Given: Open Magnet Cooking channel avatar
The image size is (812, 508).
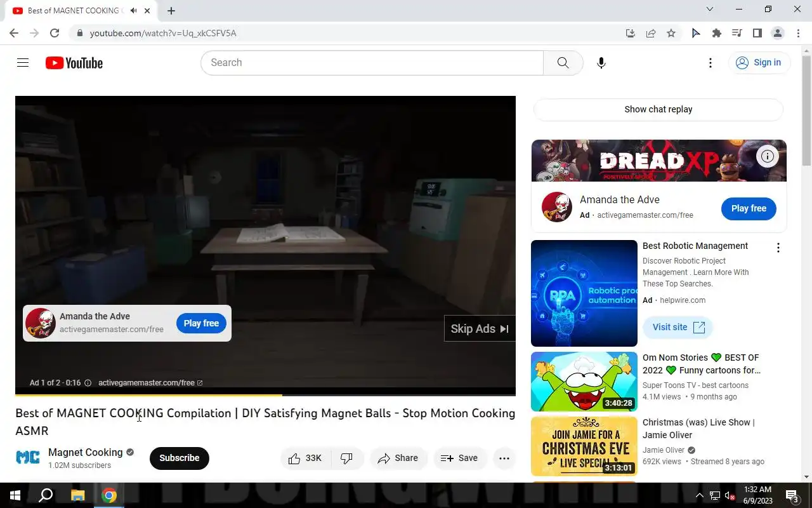Looking at the screenshot, I should coord(28,457).
